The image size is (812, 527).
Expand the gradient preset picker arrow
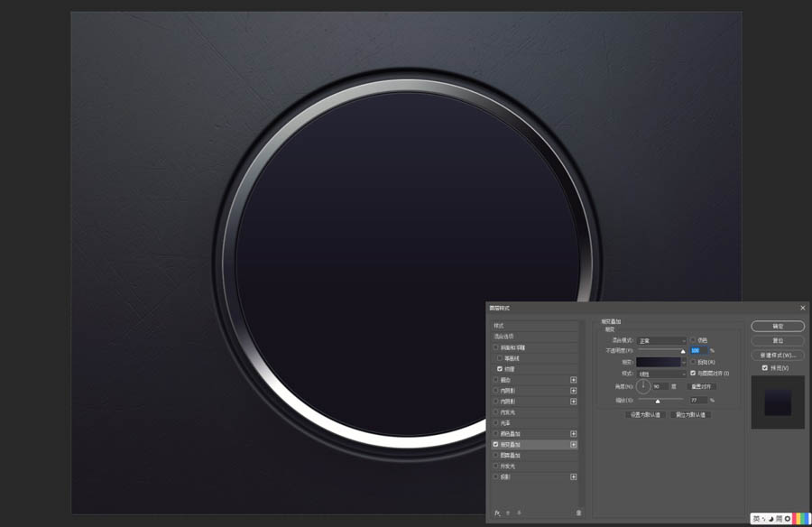(684, 361)
